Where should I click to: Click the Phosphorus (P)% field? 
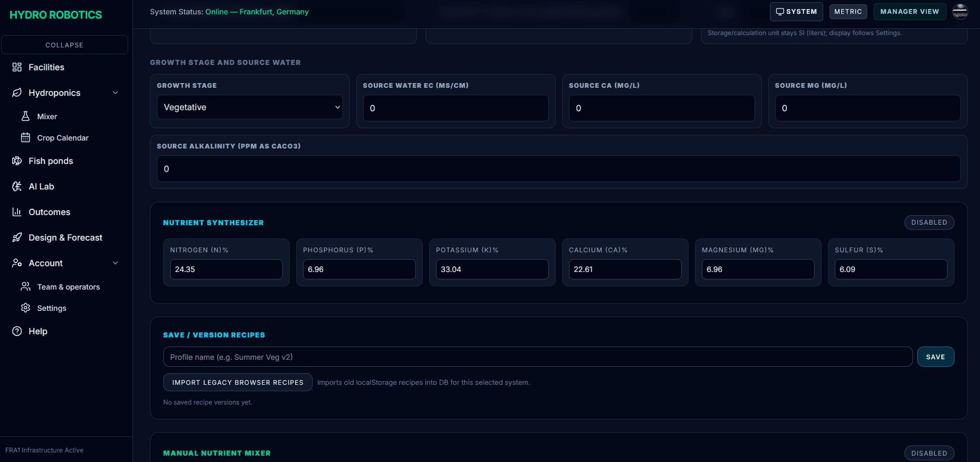tap(359, 269)
